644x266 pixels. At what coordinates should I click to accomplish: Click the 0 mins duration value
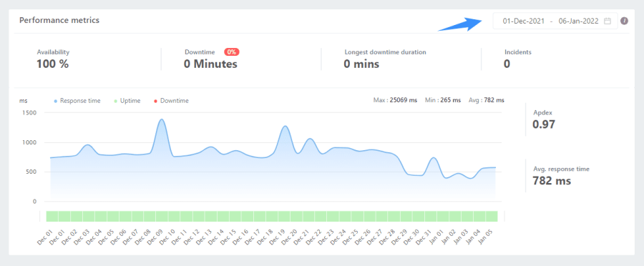(x=361, y=64)
